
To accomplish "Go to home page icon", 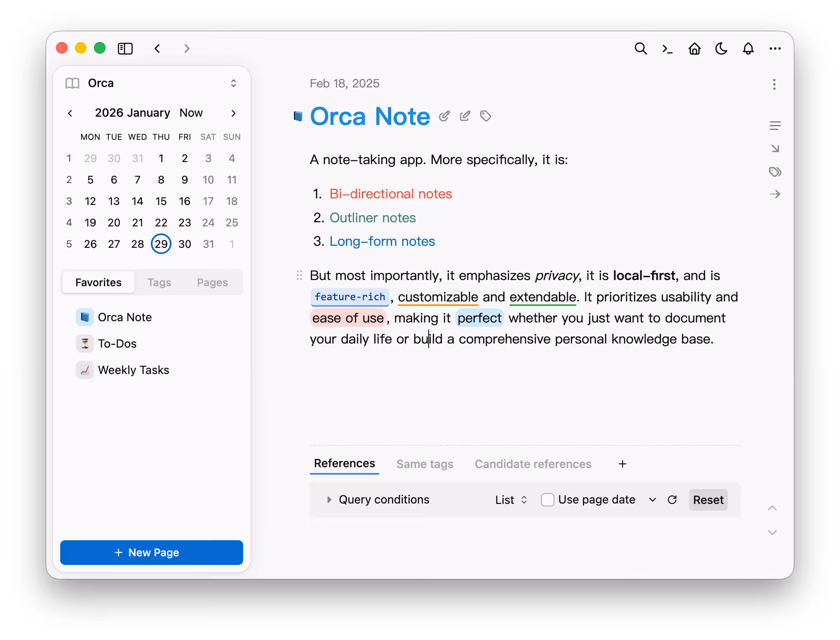I will pyautogui.click(x=695, y=49).
